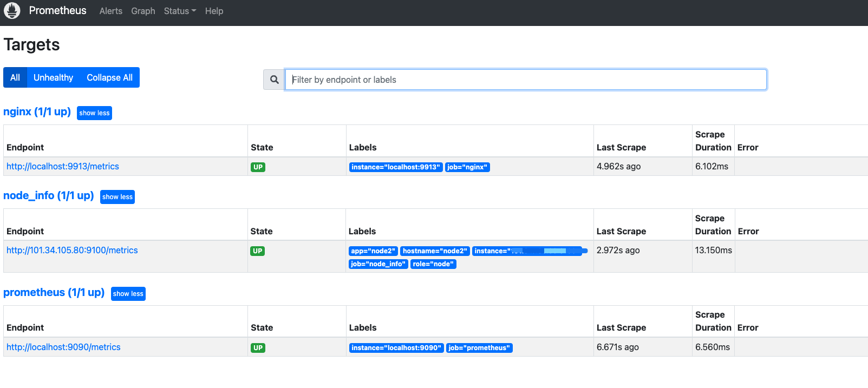Collapse prometheus group with show less
Screen dimensions: 868x388
(128, 294)
